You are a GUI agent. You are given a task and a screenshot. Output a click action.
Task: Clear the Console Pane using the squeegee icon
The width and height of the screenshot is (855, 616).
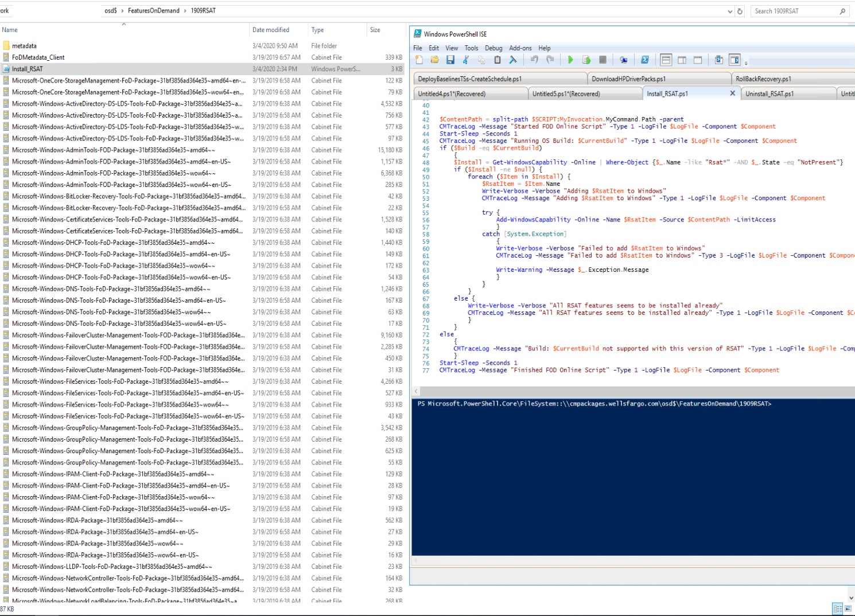[513, 60]
